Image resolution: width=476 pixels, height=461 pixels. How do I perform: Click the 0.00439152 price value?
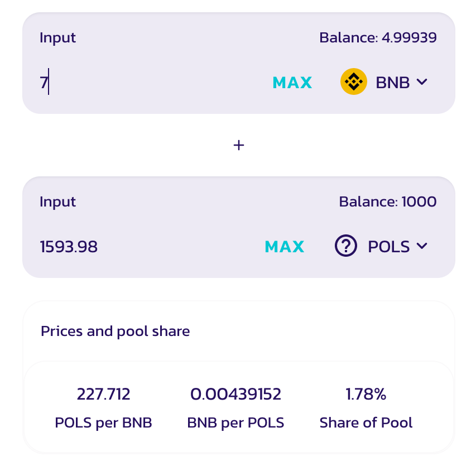point(236,395)
